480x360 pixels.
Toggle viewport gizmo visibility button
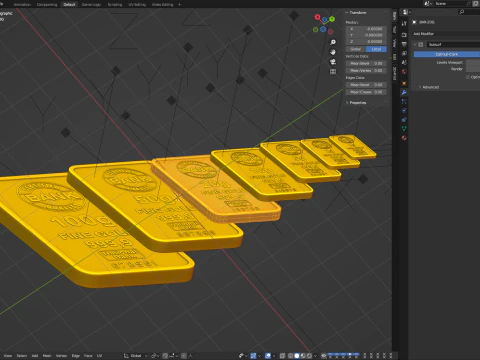(253, 356)
